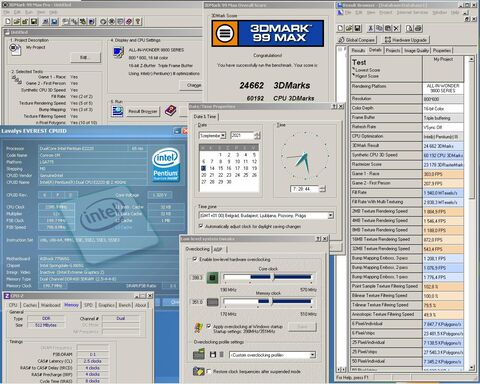The height and width of the screenshot is (384, 480).
Task: Click the 3DMark Result row value
Action: (443, 146)
